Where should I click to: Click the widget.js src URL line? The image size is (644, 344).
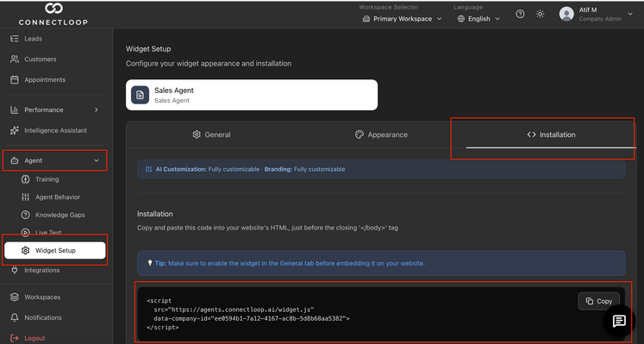pyautogui.click(x=234, y=310)
